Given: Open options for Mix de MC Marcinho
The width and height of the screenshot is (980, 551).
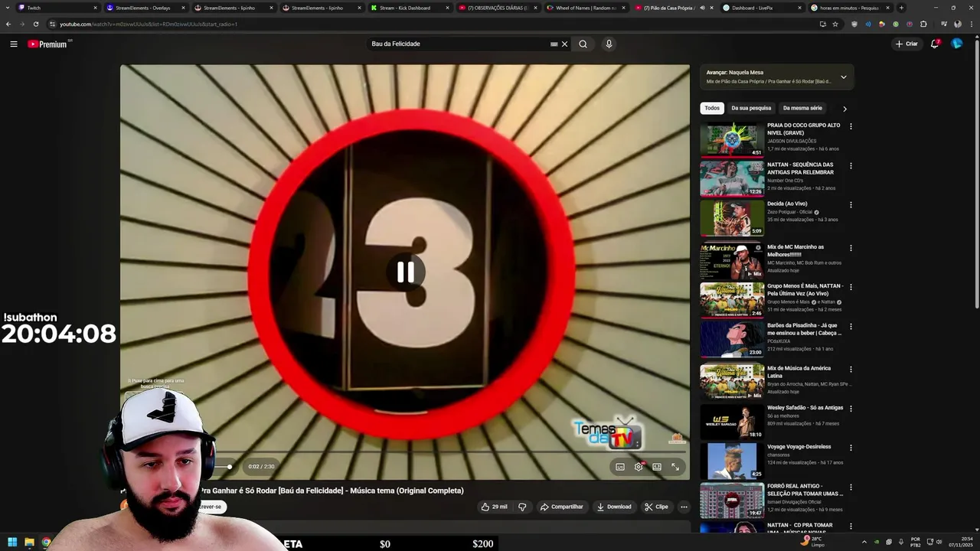Looking at the screenshot, I should 851,248.
